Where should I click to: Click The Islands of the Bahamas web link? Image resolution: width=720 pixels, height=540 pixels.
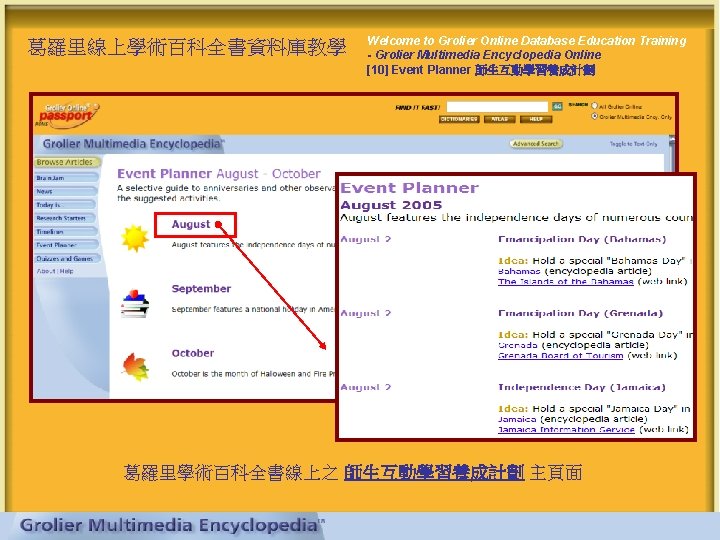pos(566,281)
